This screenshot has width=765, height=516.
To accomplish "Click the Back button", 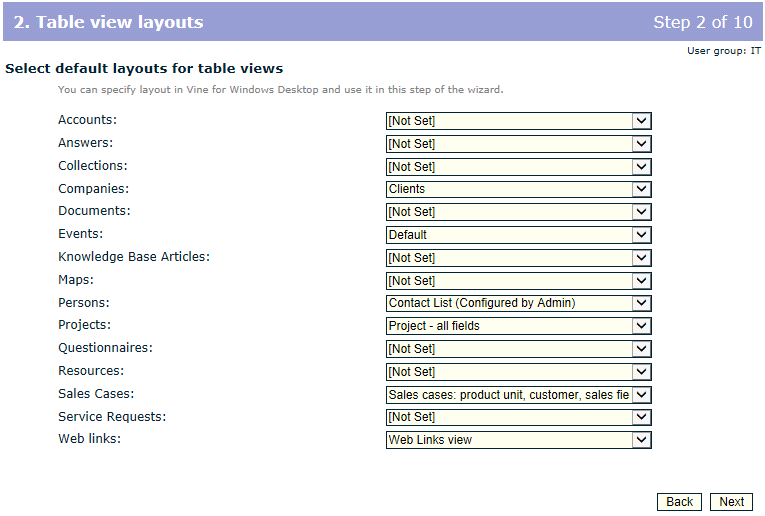I will click(679, 502).
